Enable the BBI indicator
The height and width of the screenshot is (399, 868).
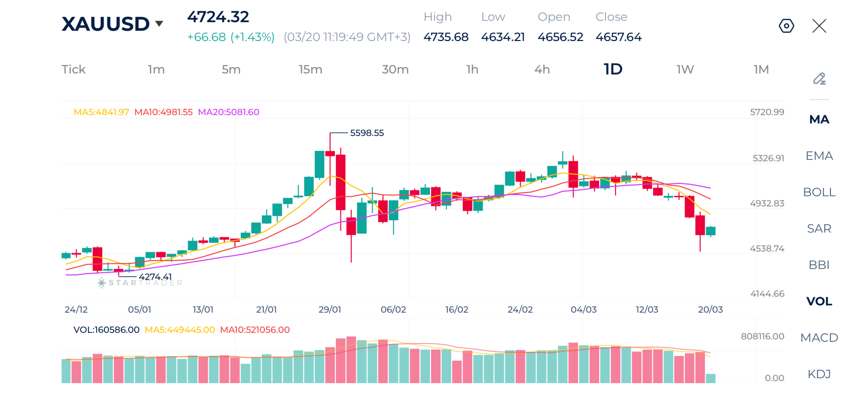pyautogui.click(x=819, y=264)
